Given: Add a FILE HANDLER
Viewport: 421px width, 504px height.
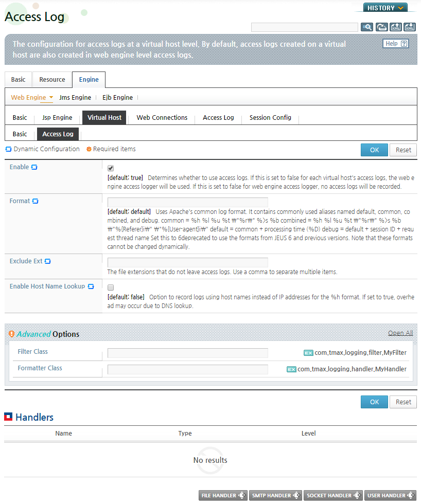Looking at the screenshot, I should [x=222, y=495].
